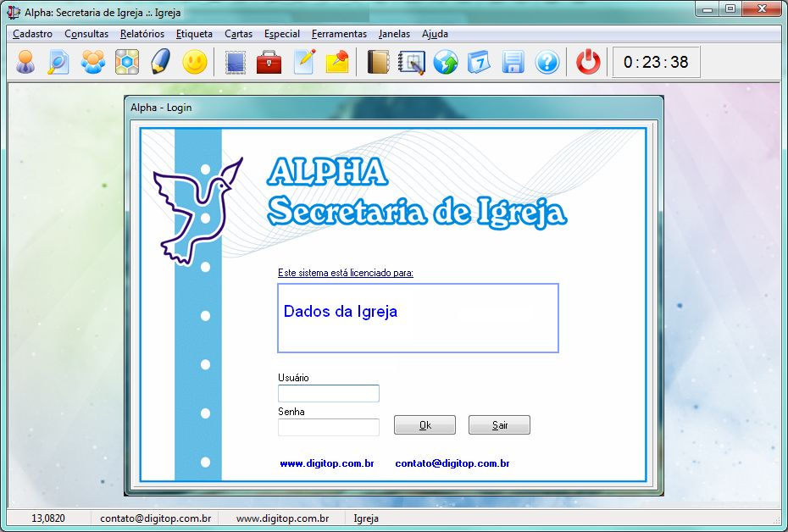This screenshot has height=532, width=788.
Task: Click the Alpha - Login dialog title
Action: click(161, 108)
